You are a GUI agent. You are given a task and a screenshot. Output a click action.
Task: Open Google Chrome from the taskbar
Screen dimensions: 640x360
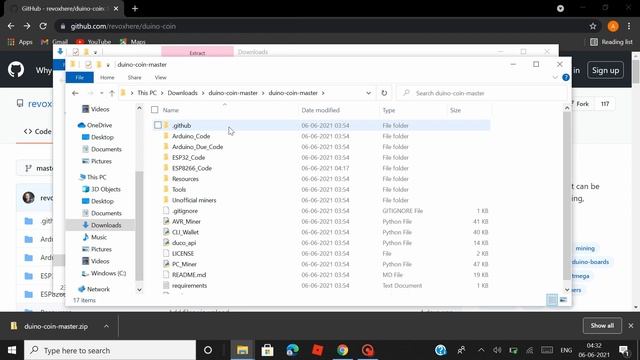coord(342,350)
